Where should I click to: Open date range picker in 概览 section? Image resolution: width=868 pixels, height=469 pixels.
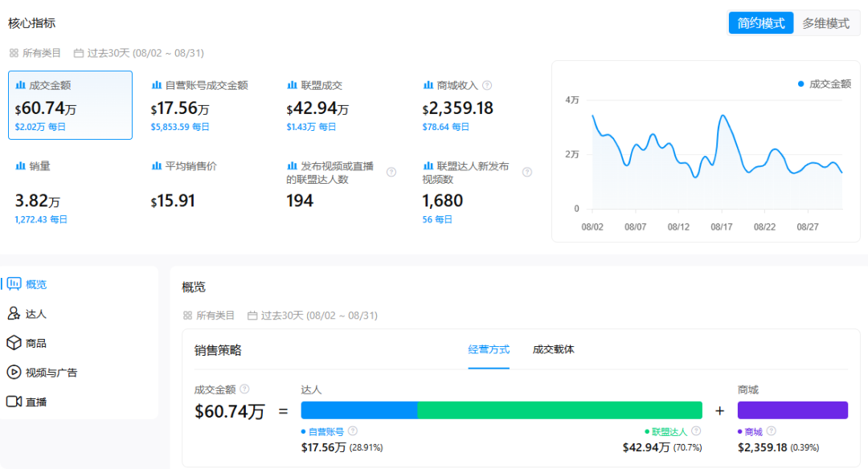pos(313,316)
